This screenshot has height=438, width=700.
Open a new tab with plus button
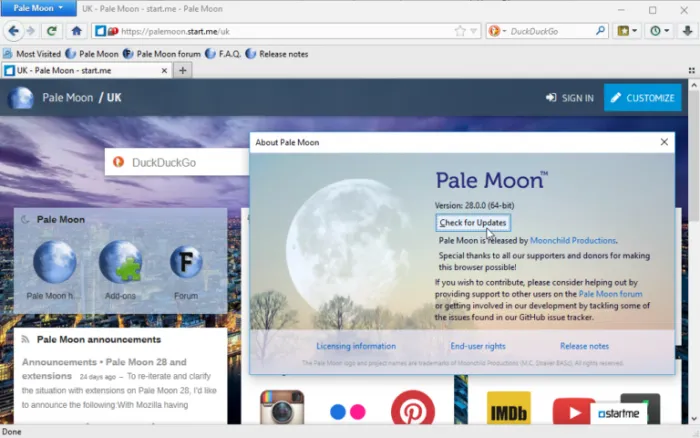click(183, 71)
